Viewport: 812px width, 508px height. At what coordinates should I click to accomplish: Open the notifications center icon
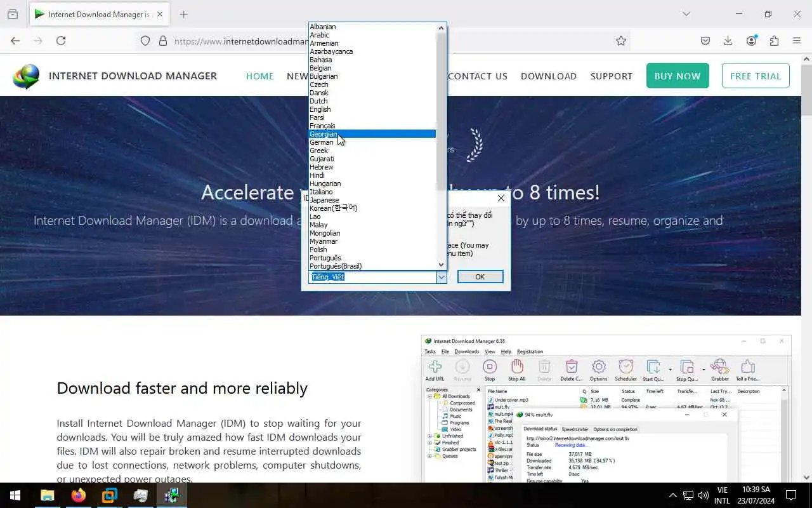pos(791,495)
